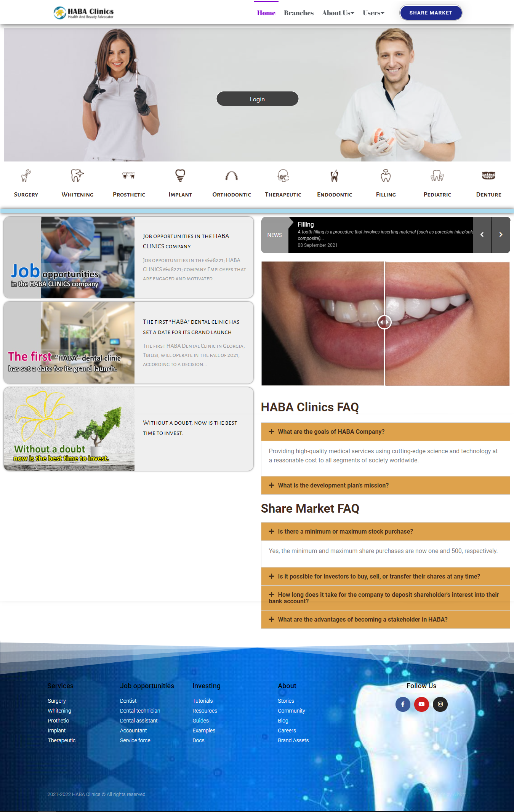Collapse 'What are the goals of HABA Company?'
The width and height of the screenshot is (514, 812).
point(386,432)
